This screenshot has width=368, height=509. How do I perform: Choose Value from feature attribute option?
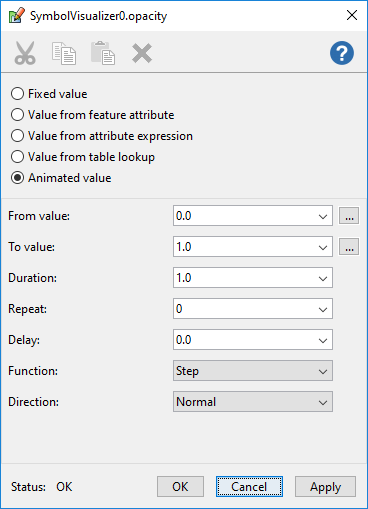click(x=92, y=115)
